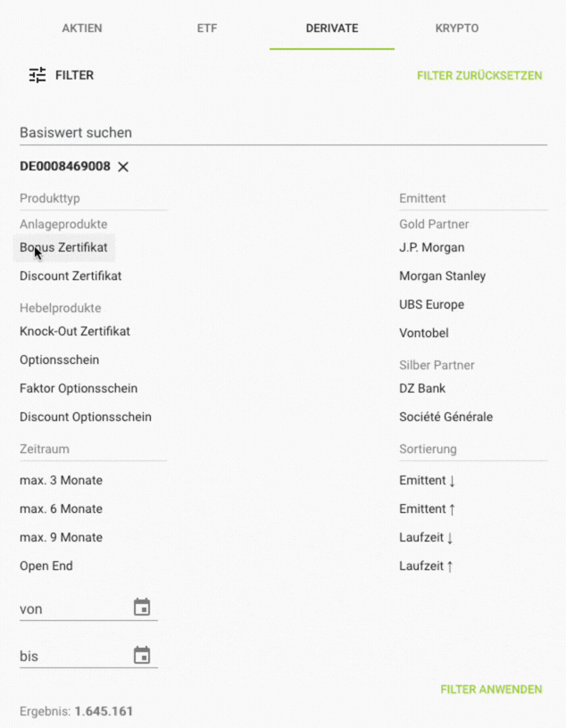Sort by Laufzeit ascending arrow
This screenshot has height=728, width=566.
[x=427, y=567]
